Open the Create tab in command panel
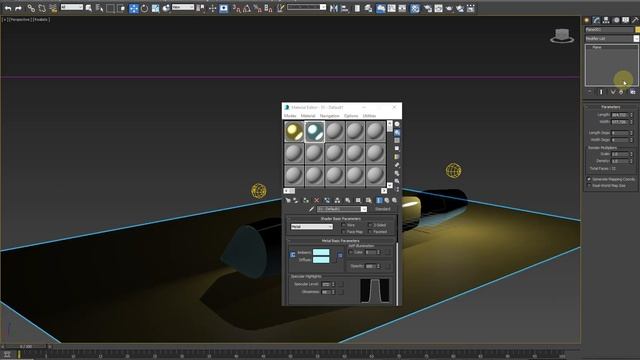Viewport: 640px width, 360px height. tap(587, 20)
